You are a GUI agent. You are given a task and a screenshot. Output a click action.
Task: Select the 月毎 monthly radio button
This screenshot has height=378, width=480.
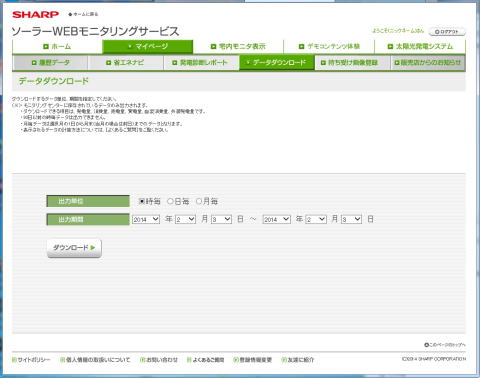(x=199, y=201)
